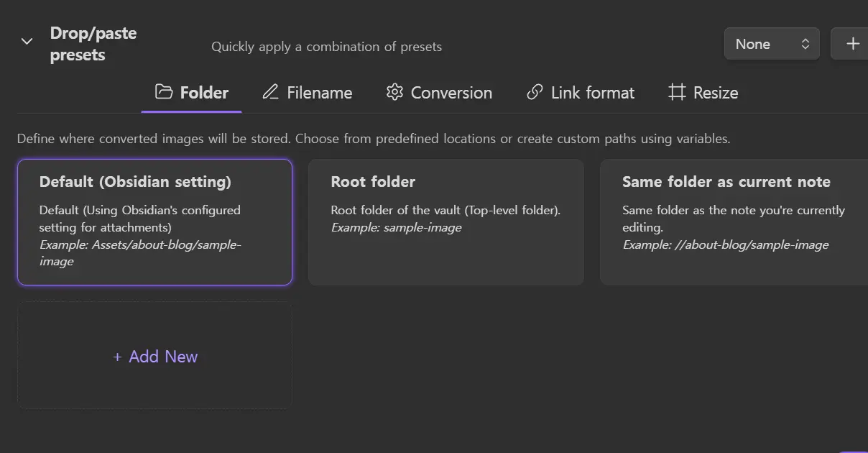Image resolution: width=868 pixels, height=453 pixels.
Task: Pick the Same folder as current note preset
Action: click(734, 222)
